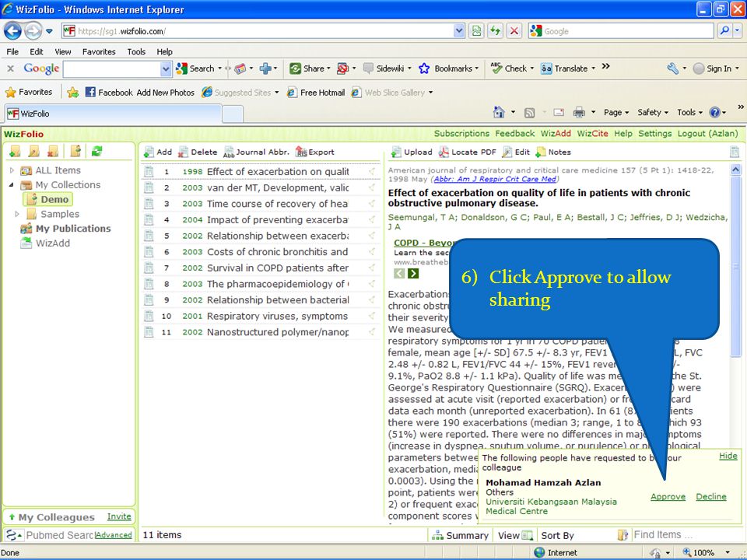Click Locate PDF icon
Image resolution: width=747 pixels, height=560 pixels.
pos(444,152)
